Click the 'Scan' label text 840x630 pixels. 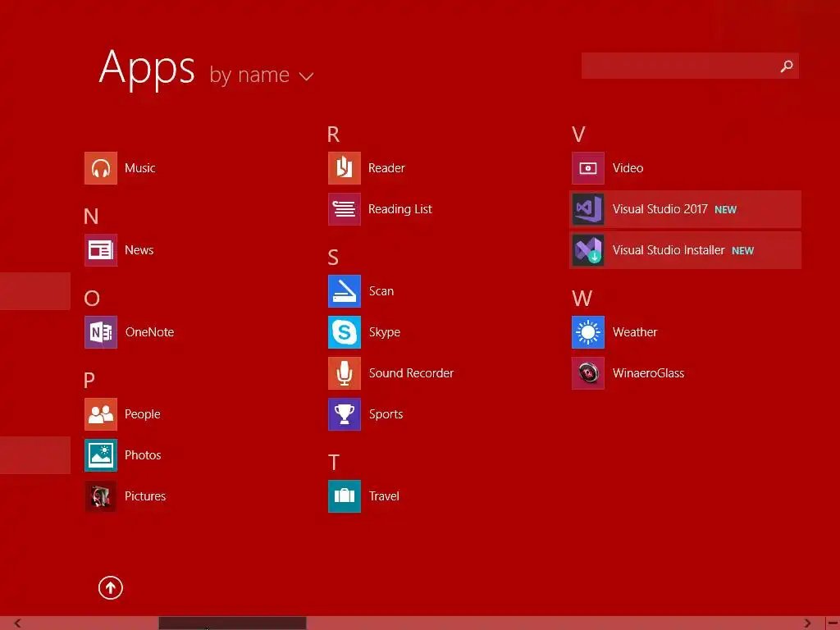[381, 291]
